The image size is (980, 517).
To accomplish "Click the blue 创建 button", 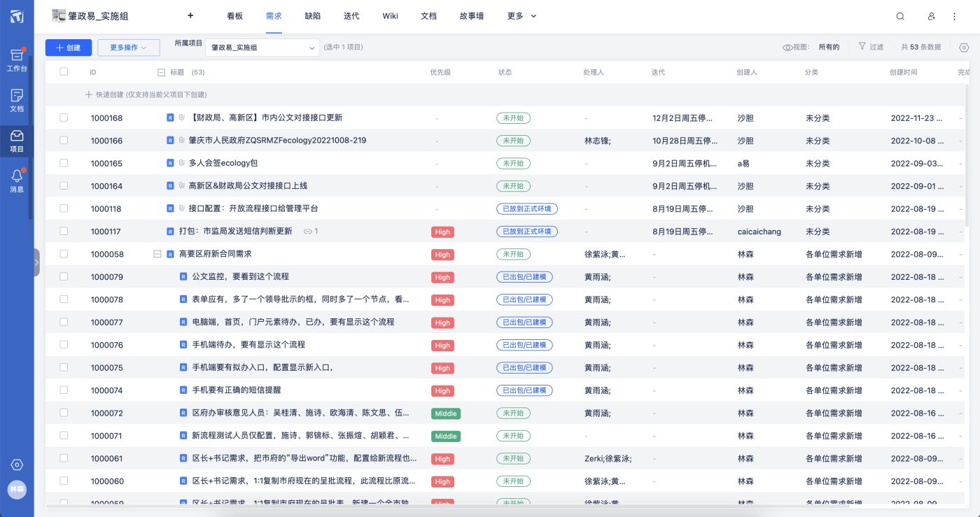I will click(x=68, y=48).
